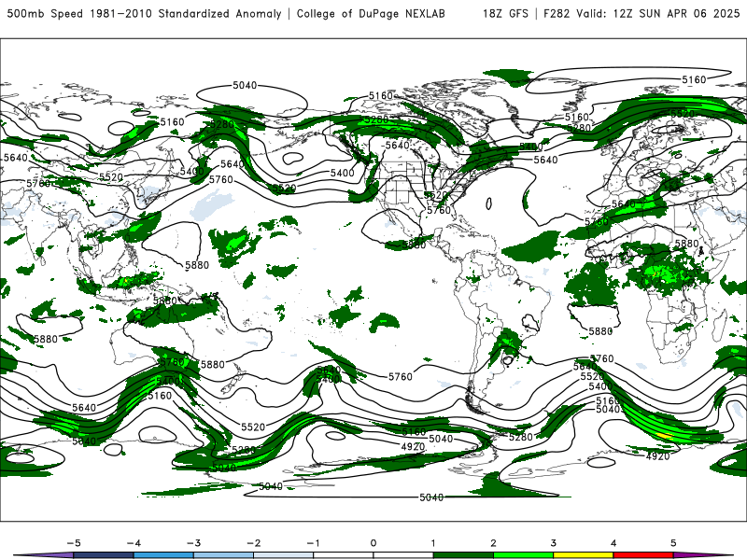This screenshot has width=747, height=560.
Task: Click the '5400' contour label over the northeast Pacific
Action: (x=342, y=173)
